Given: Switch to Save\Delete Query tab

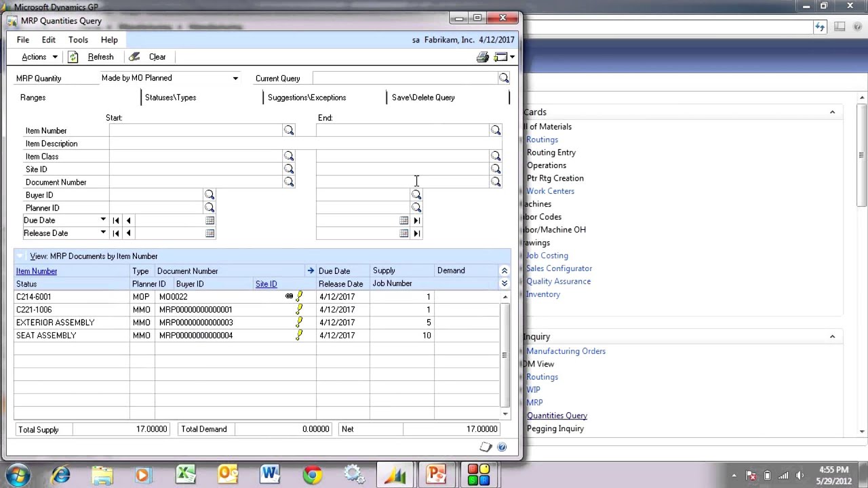Looking at the screenshot, I should 423,98.
